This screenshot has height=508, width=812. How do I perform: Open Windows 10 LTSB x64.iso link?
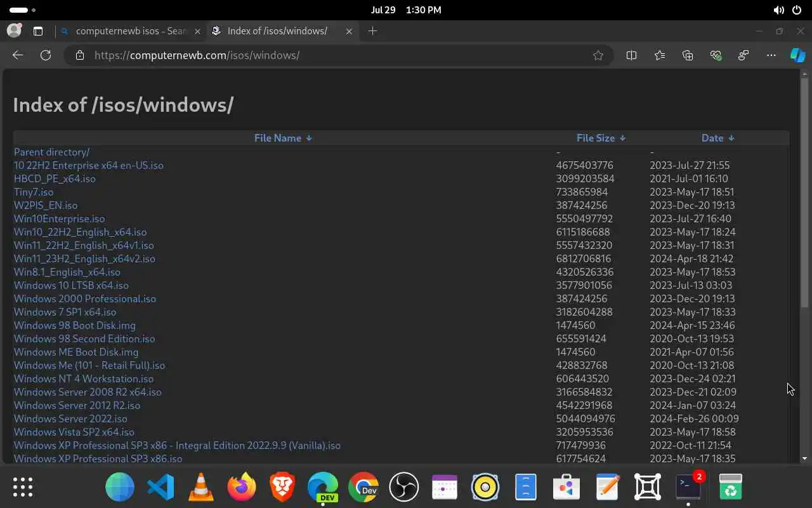click(71, 285)
